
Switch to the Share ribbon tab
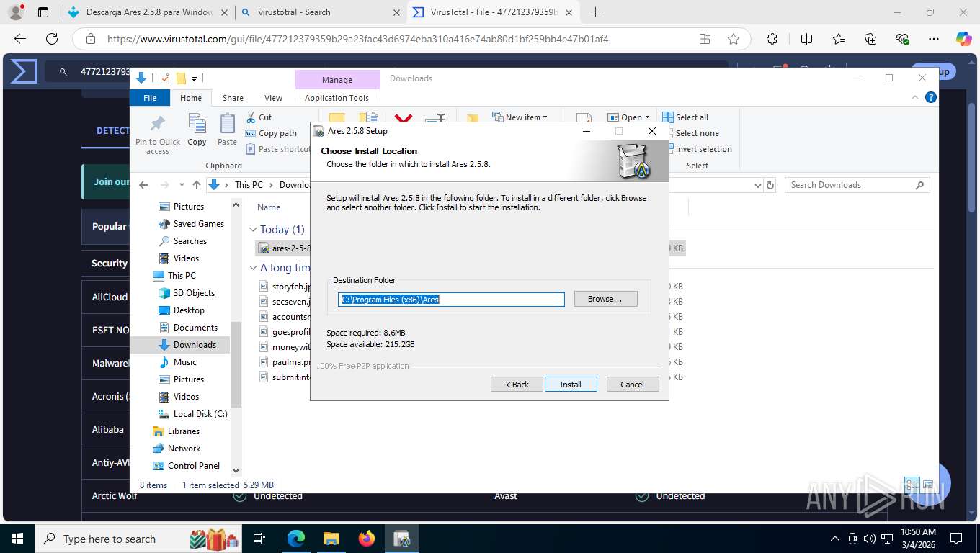pos(233,98)
